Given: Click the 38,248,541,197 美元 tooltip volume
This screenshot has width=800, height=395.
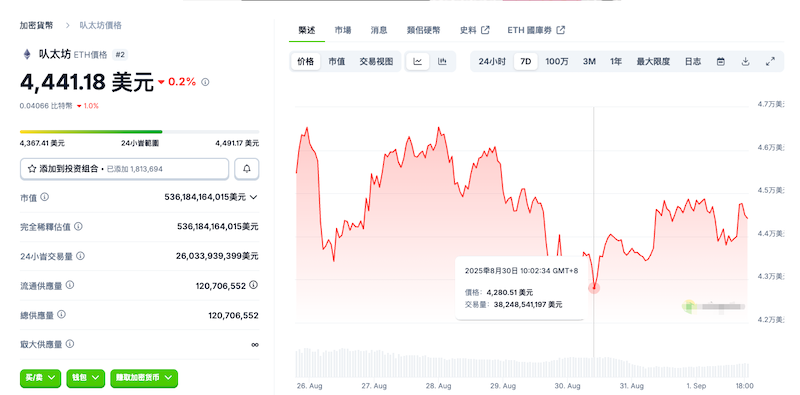Looking at the screenshot, I should [x=528, y=305].
